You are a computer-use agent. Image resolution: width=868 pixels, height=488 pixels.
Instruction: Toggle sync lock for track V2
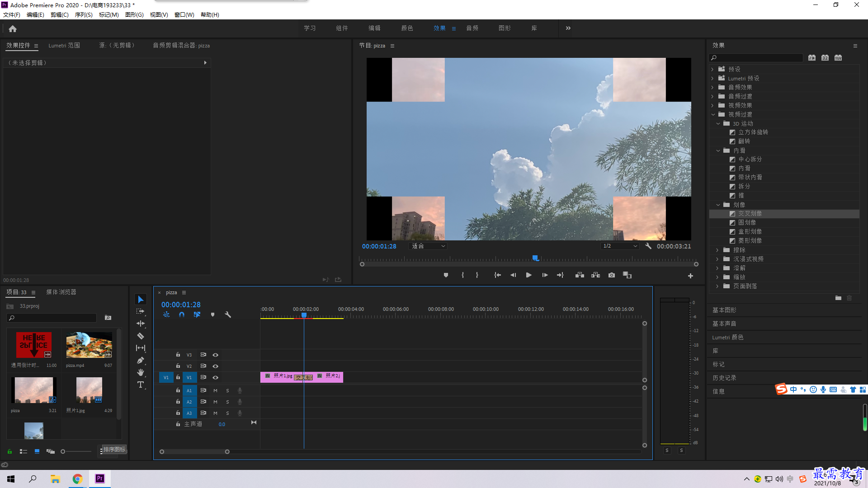[x=203, y=366]
